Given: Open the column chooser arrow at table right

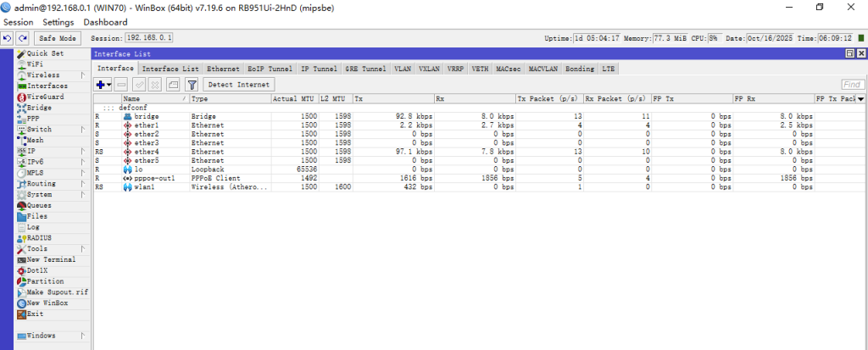Looking at the screenshot, I should tap(860, 99).
